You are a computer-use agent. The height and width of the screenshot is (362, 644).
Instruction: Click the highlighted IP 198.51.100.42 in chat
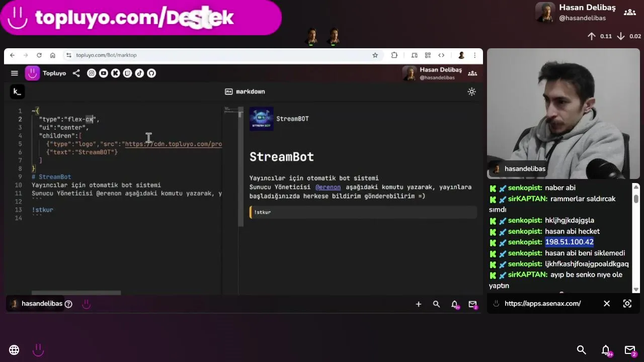coord(570,242)
